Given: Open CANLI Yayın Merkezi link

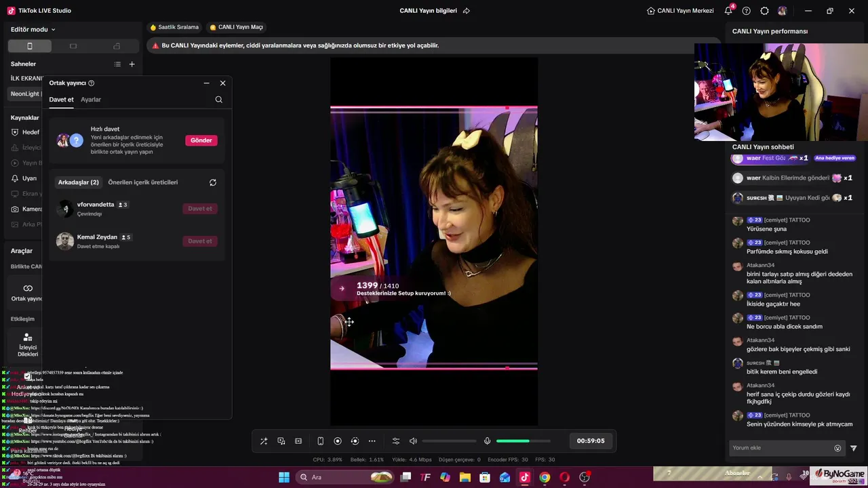Looking at the screenshot, I should click(680, 11).
